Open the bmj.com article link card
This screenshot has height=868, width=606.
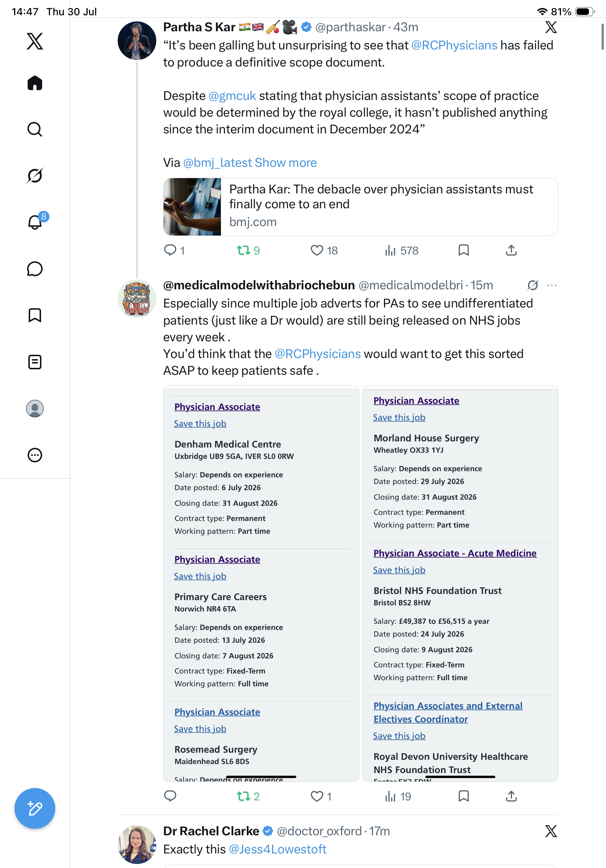360,207
